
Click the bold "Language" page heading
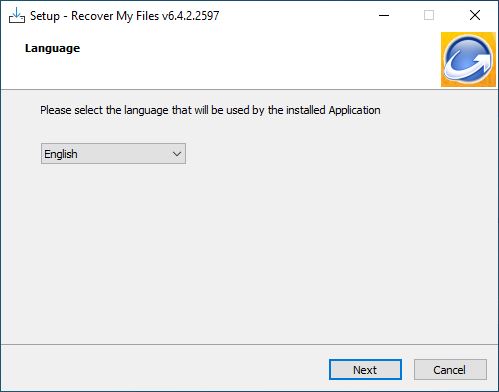[x=52, y=49]
